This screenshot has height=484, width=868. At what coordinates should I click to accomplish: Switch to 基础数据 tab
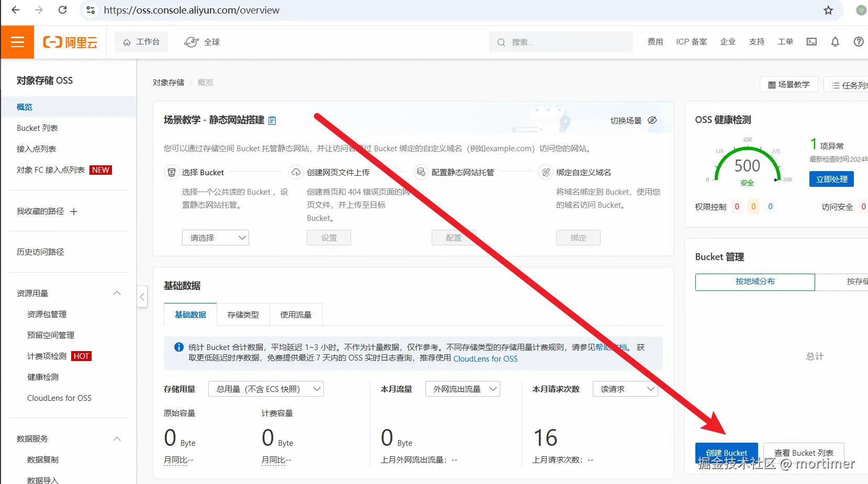click(x=190, y=314)
